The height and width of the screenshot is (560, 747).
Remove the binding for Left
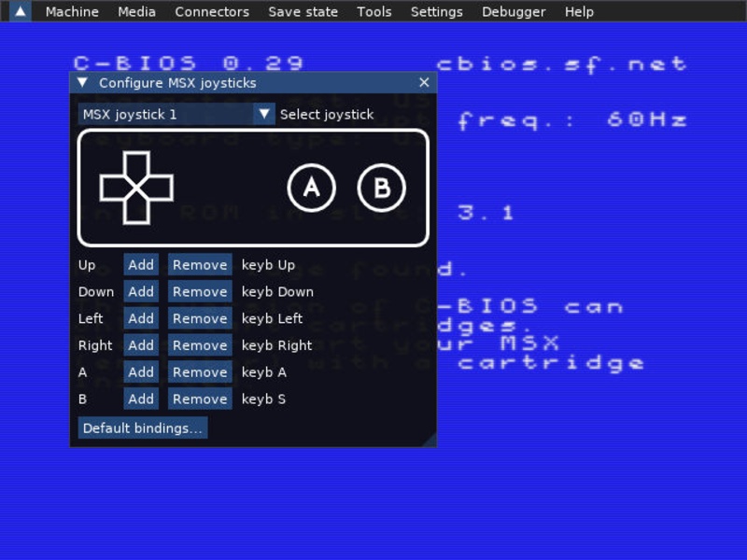click(x=200, y=318)
